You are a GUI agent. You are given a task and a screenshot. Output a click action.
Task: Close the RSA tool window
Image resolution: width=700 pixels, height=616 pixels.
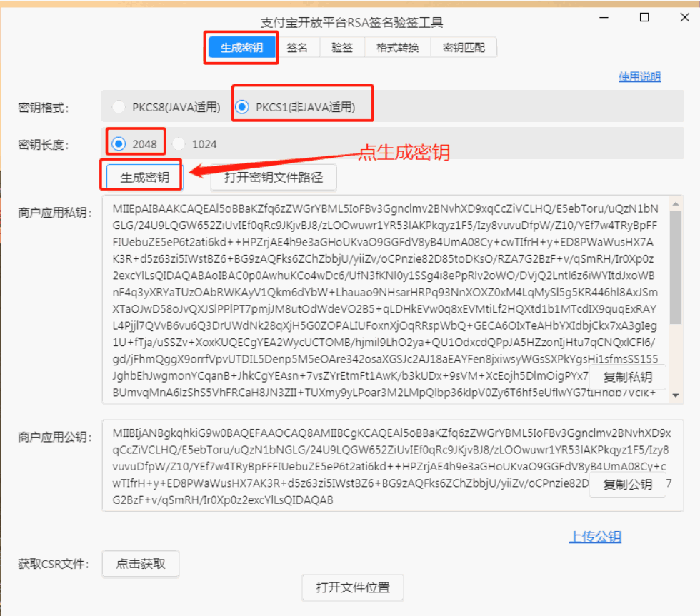tap(685, 17)
